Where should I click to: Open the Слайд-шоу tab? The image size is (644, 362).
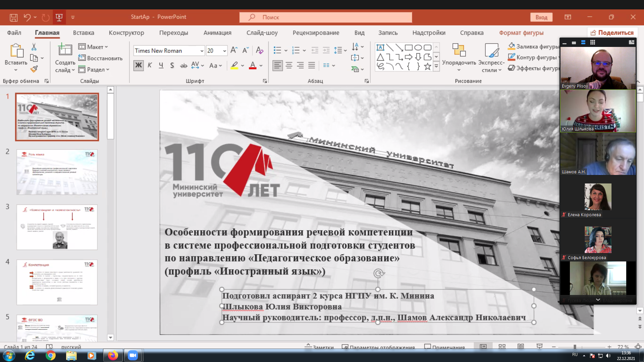[x=262, y=33]
